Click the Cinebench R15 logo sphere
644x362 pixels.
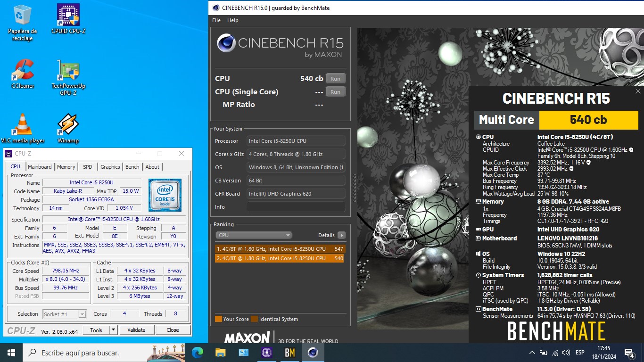[226, 43]
